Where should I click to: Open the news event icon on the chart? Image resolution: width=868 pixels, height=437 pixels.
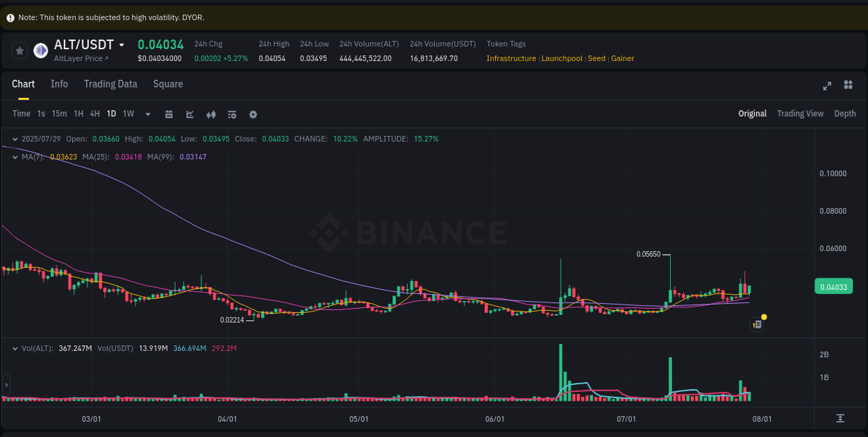[757, 324]
